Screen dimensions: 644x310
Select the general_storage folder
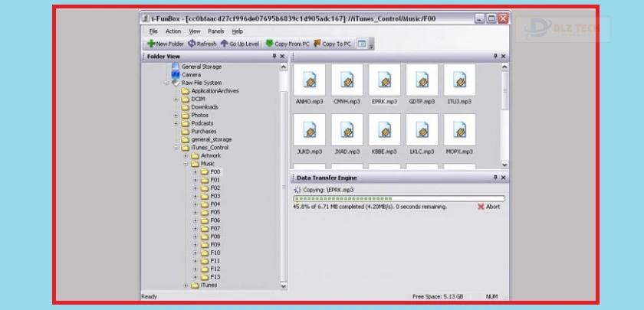point(212,139)
